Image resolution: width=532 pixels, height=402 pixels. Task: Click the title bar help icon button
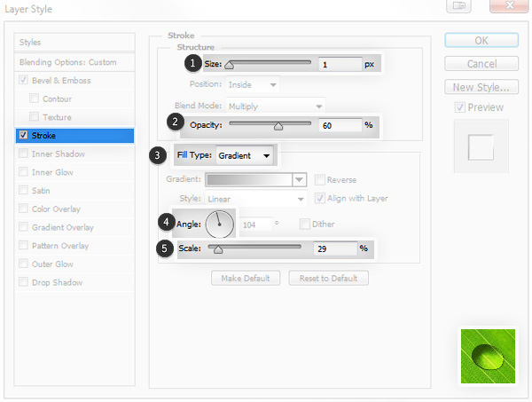tap(459, 5)
